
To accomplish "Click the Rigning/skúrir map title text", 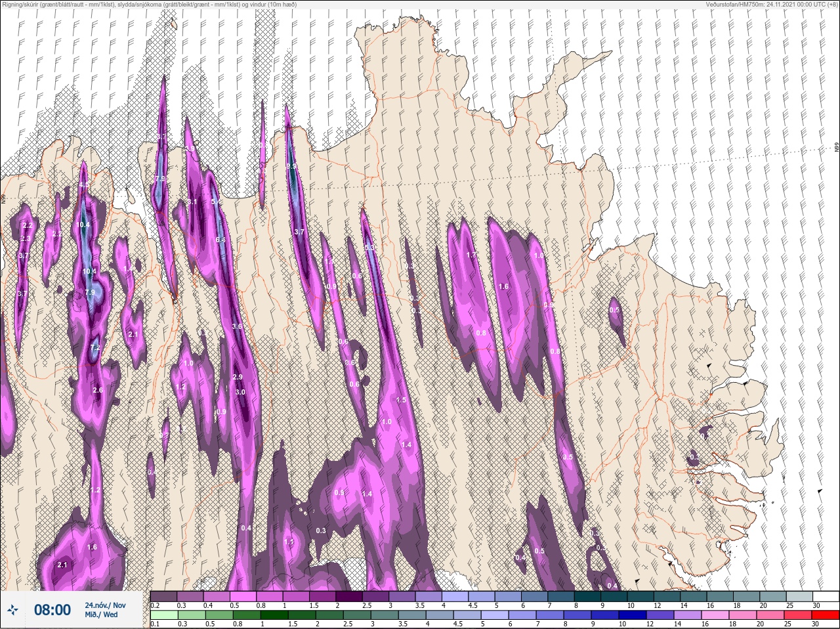I will click(x=149, y=4).
